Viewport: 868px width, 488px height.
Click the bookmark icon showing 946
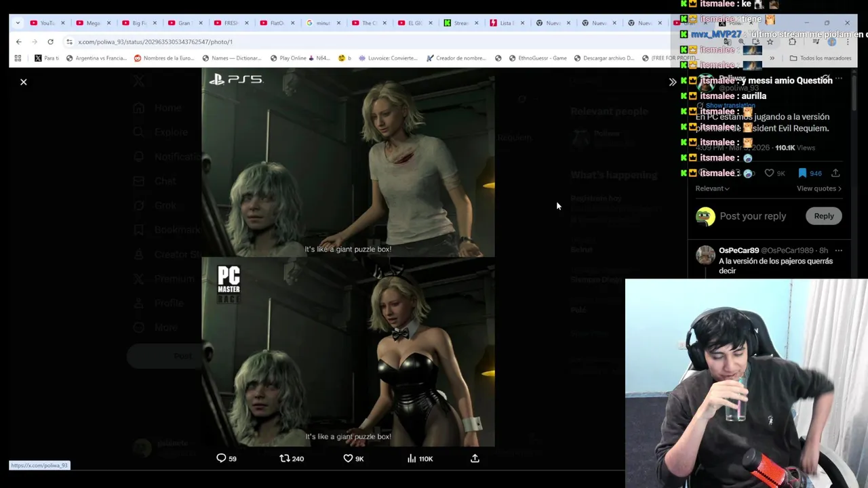(x=810, y=174)
